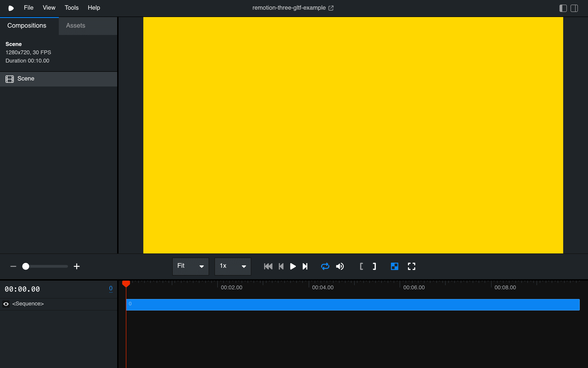Toggle the right sidebar panel
Screen dimensions: 588x368
pos(574,8)
